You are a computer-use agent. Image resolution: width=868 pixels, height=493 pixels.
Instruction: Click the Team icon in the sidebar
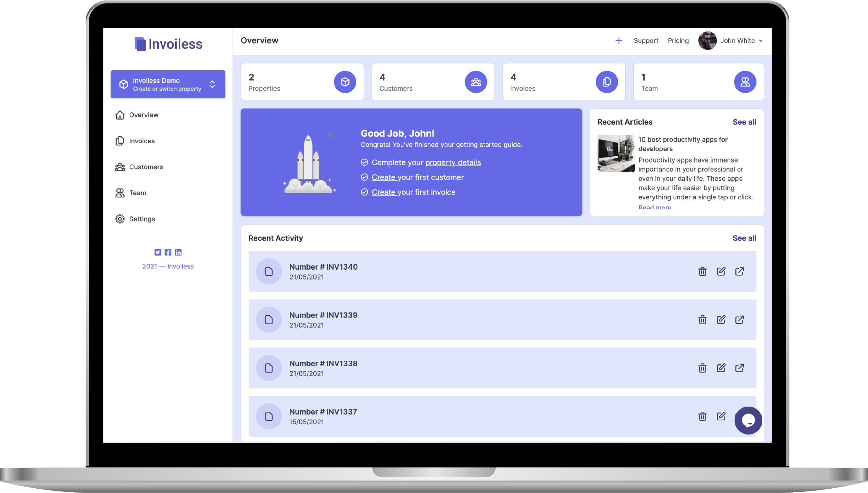120,193
